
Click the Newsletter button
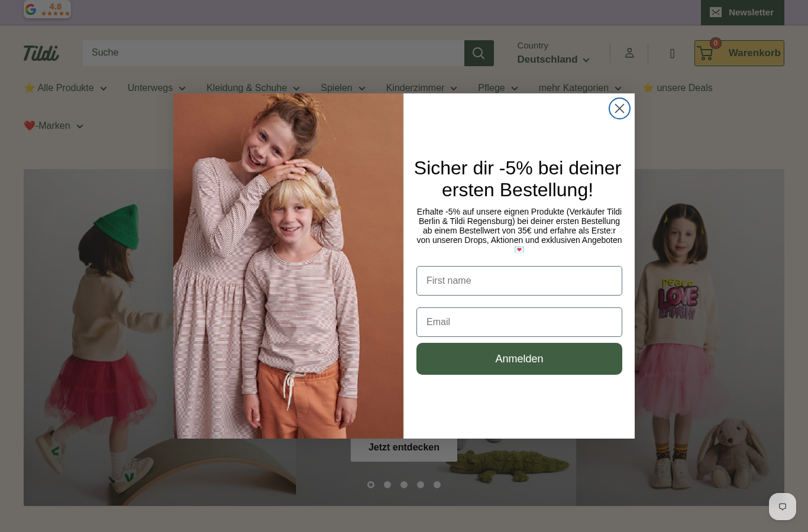[x=742, y=12]
